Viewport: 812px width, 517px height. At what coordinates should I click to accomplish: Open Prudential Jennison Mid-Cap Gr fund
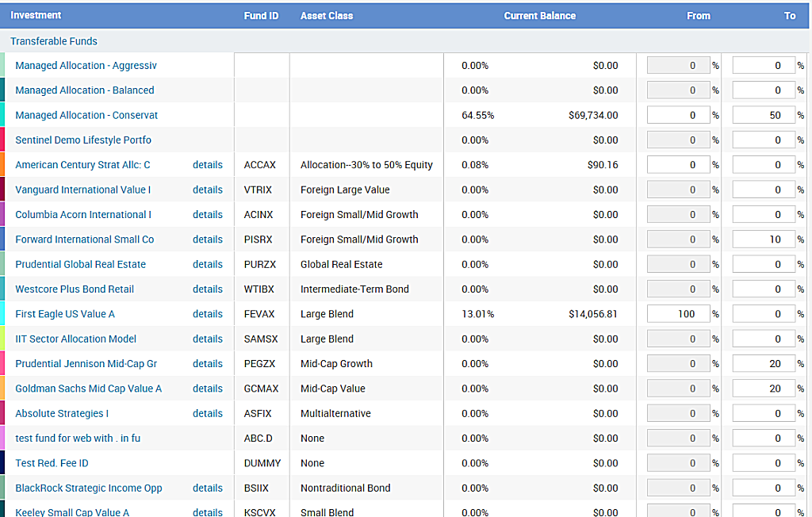coord(86,364)
